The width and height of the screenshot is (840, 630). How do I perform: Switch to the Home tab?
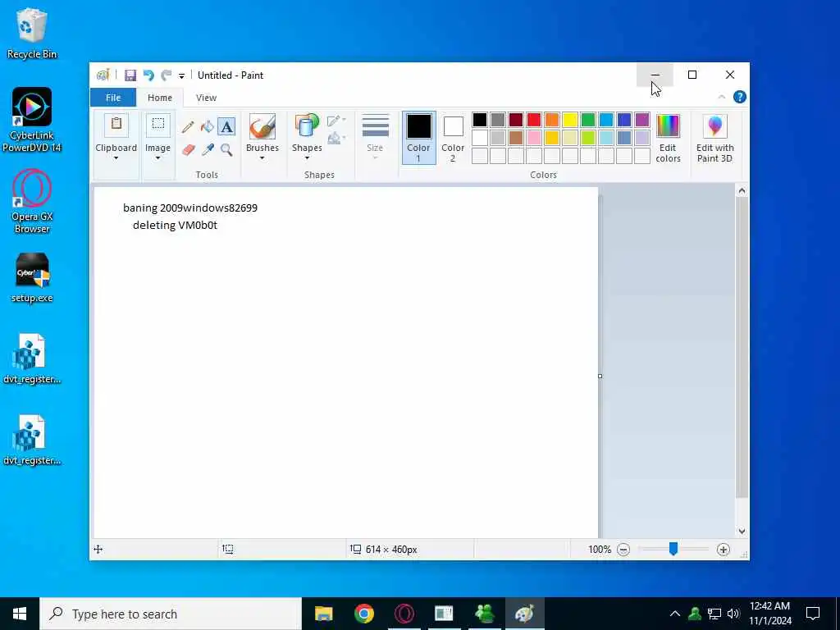click(160, 98)
